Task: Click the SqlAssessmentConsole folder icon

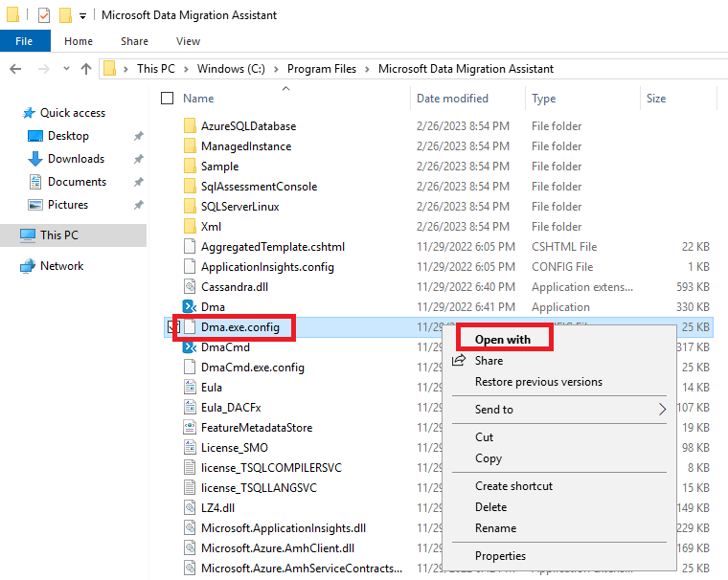Action: pyautogui.click(x=190, y=186)
